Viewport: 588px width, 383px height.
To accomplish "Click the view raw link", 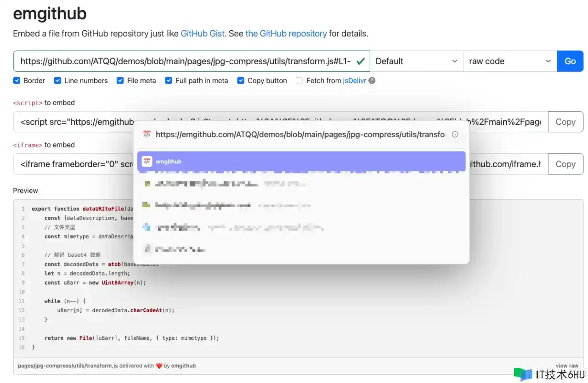I will coord(567,366).
